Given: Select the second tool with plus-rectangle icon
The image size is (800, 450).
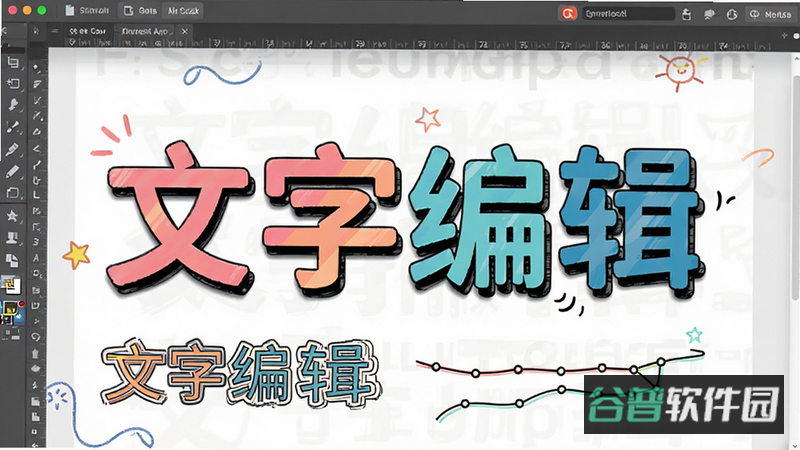Looking at the screenshot, I should click(x=13, y=83).
